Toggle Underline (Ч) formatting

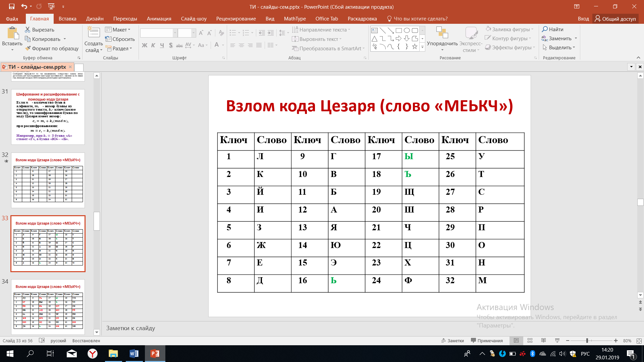162,45
